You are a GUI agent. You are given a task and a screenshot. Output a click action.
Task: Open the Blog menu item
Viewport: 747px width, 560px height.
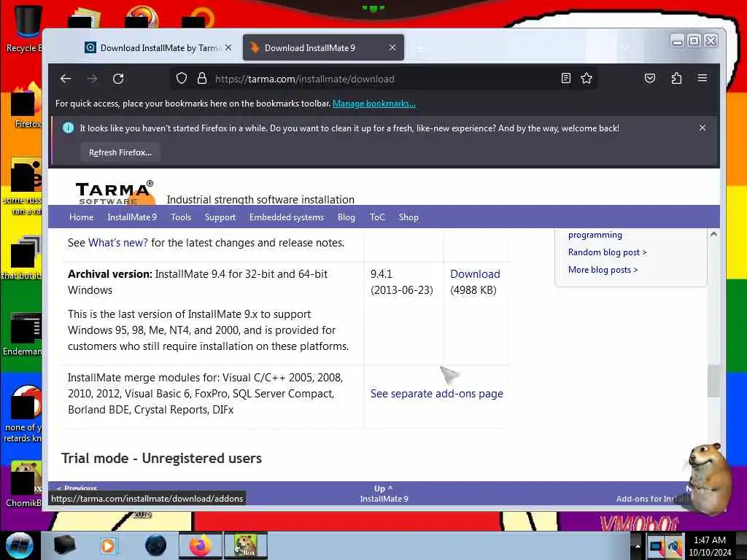click(347, 217)
